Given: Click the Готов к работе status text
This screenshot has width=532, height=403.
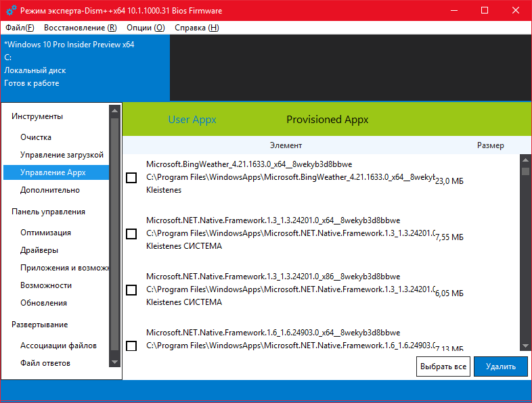Looking at the screenshot, I should pyautogui.click(x=32, y=83).
